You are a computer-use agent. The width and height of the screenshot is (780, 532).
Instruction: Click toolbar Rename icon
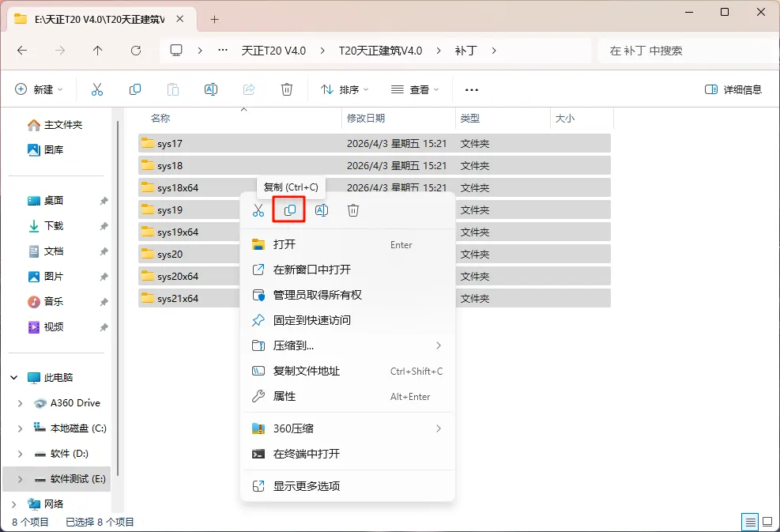tap(211, 89)
